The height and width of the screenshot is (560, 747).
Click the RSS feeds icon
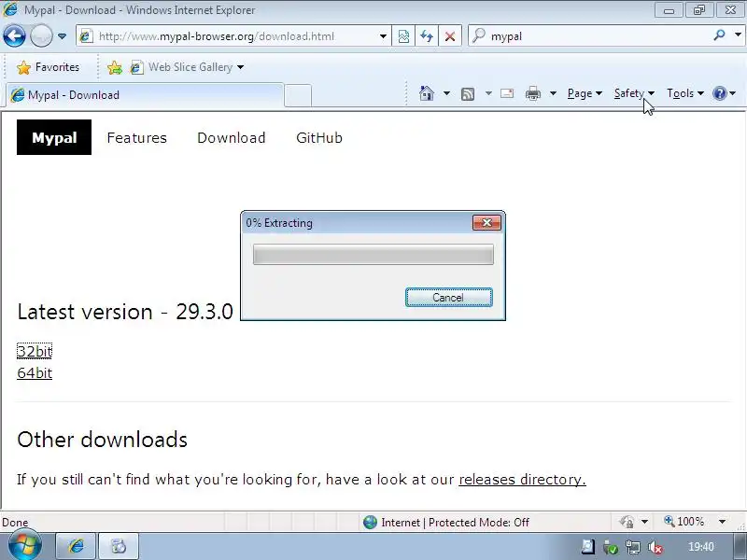(468, 94)
